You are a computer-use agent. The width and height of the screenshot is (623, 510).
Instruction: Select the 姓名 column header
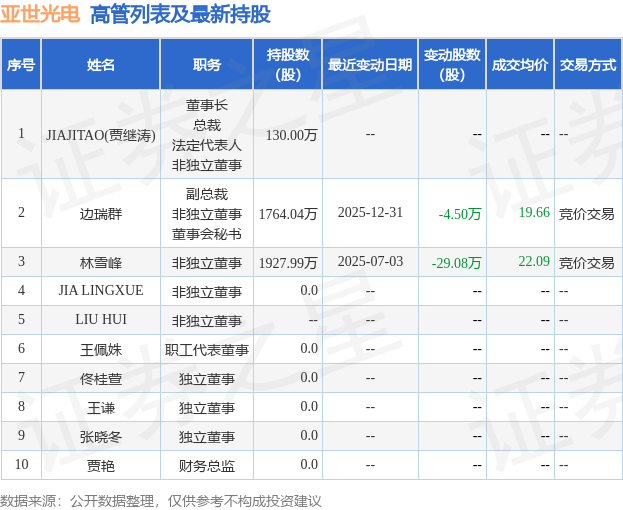(101, 64)
